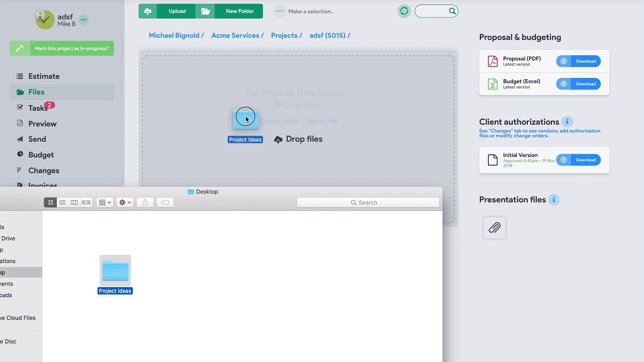The width and height of the screenshot is (644, 362).
Task: Select the Project ideas folder in Finder
Action: coord(115,275)
